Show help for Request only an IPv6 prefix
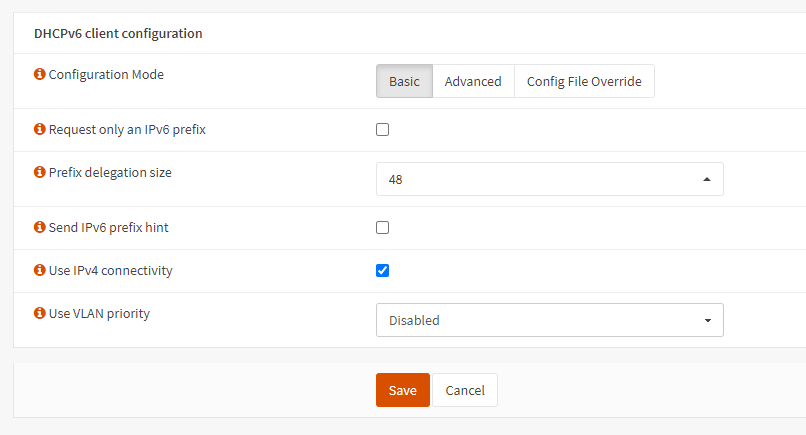 40,130
